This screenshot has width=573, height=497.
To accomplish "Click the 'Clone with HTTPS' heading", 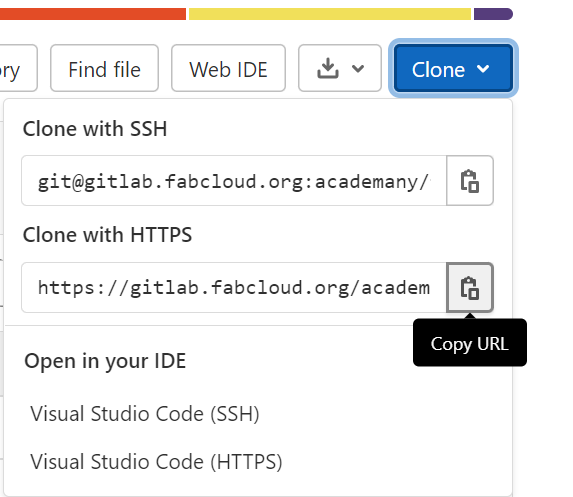I will click(x=107, y=235).
